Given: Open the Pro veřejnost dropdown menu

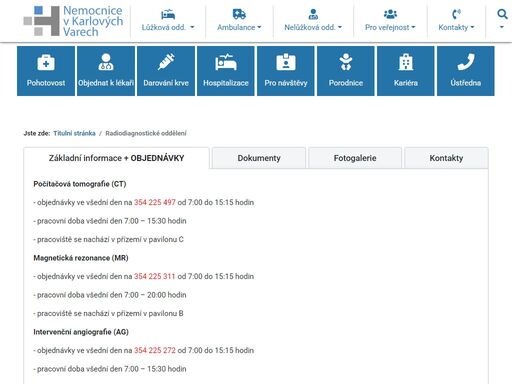Looking at the screenshot, I should pyautogui.click(x=390, y=21).
